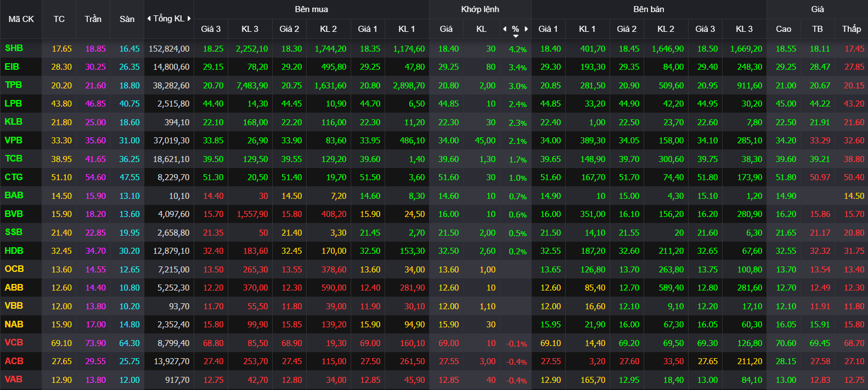This screenshot has width=868, height=390.
Task: Click the Bên bán group header
Action: tap(649, 9)
